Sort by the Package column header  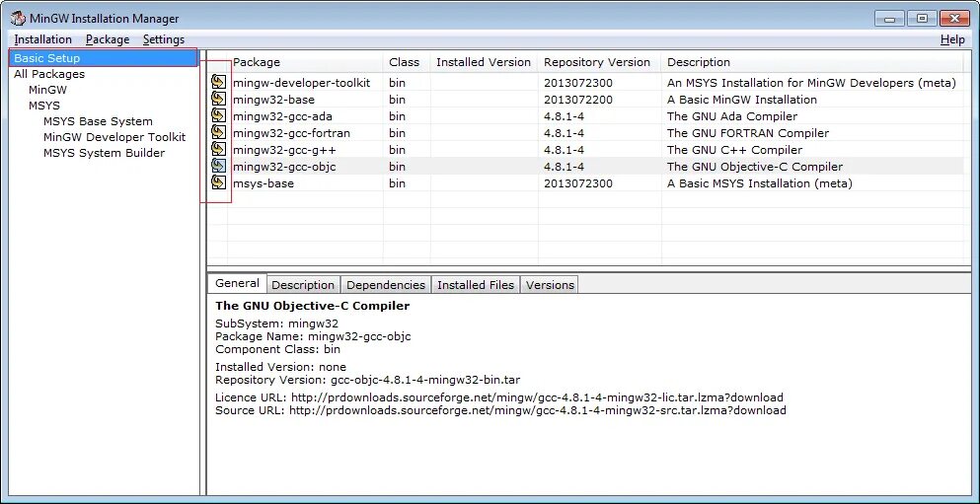(x=305, y=62)
